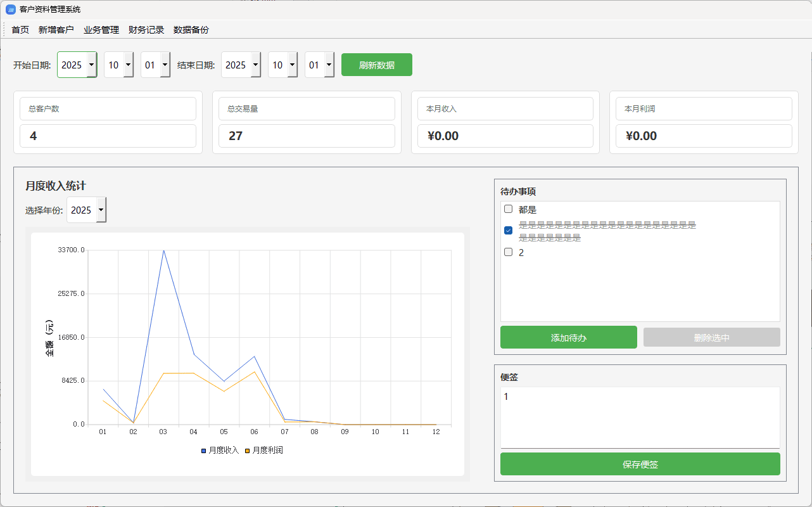Click the 添加待办 button
The height and width of the screenshot is (507, 812).
point(568,337)
